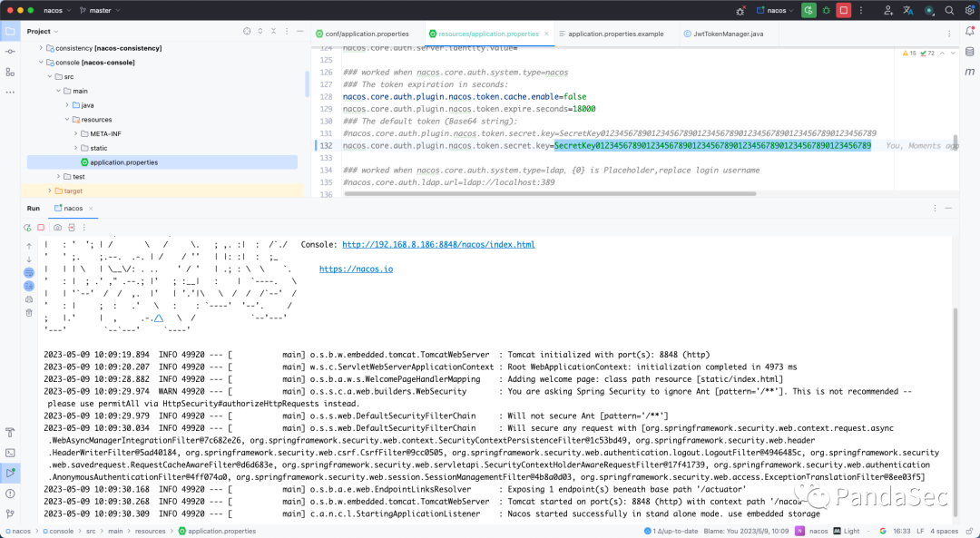Toggle the Project tool window button
Viewport: 980px width, 538px height.
(10, 32)
